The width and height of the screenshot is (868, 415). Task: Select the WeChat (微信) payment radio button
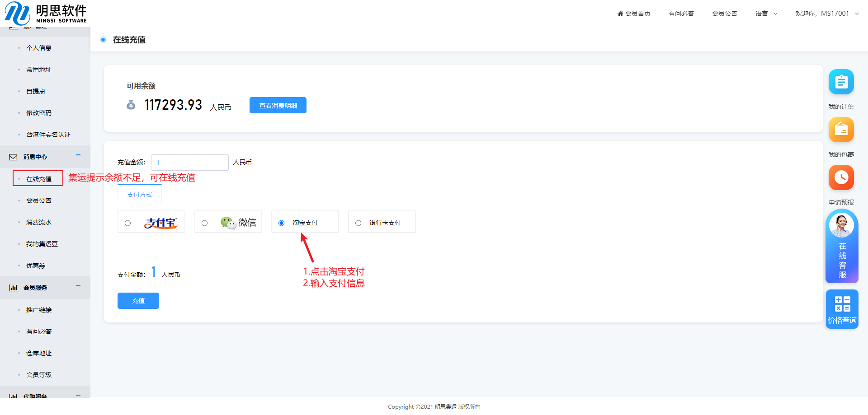click(205, 223)
